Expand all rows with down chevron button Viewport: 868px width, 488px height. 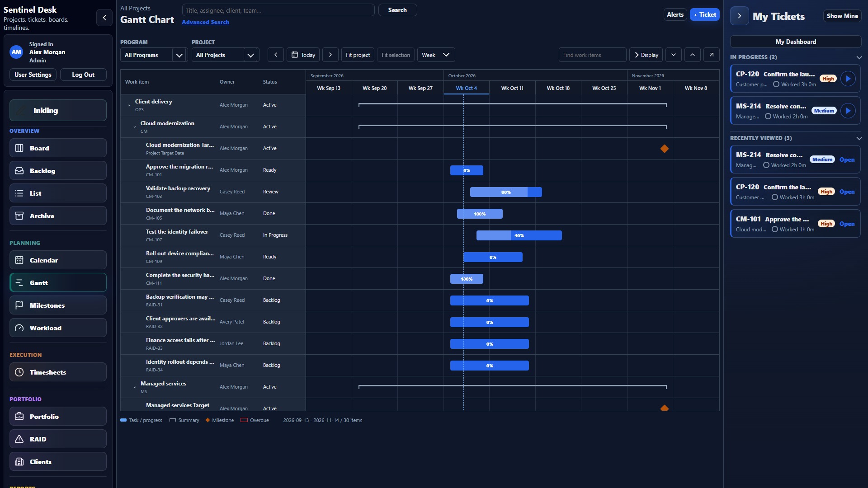pos(674,55)
